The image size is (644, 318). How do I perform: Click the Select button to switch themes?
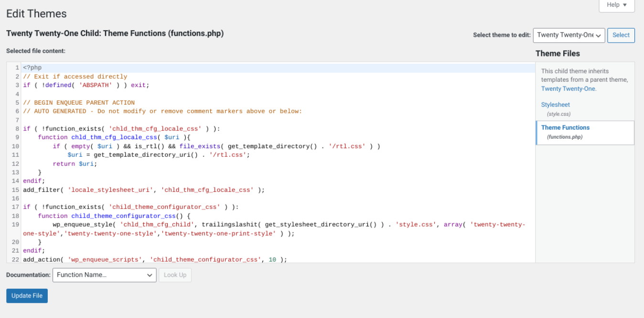[621, 35]
